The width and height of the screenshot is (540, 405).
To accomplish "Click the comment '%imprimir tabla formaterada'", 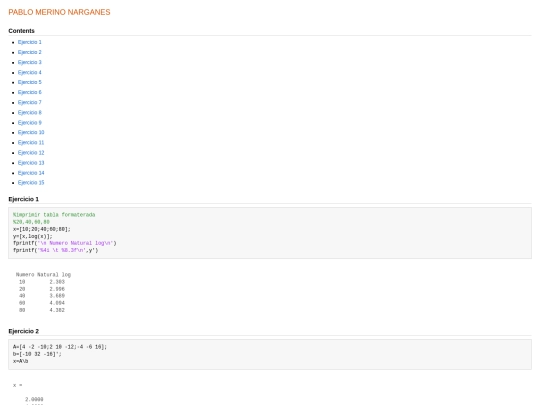I will click(54, 215).
